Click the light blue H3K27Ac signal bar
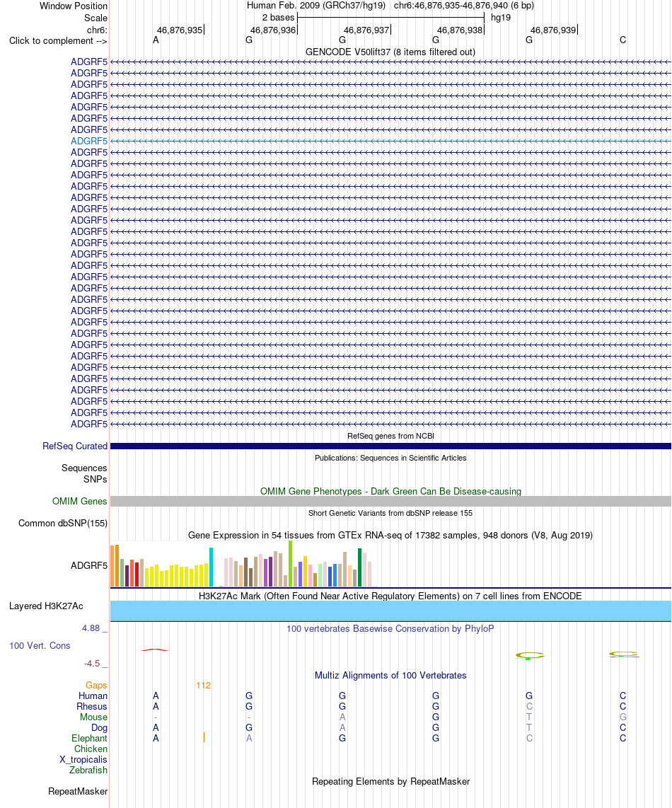This screenshot has width=672, height=808. [390, 611]
